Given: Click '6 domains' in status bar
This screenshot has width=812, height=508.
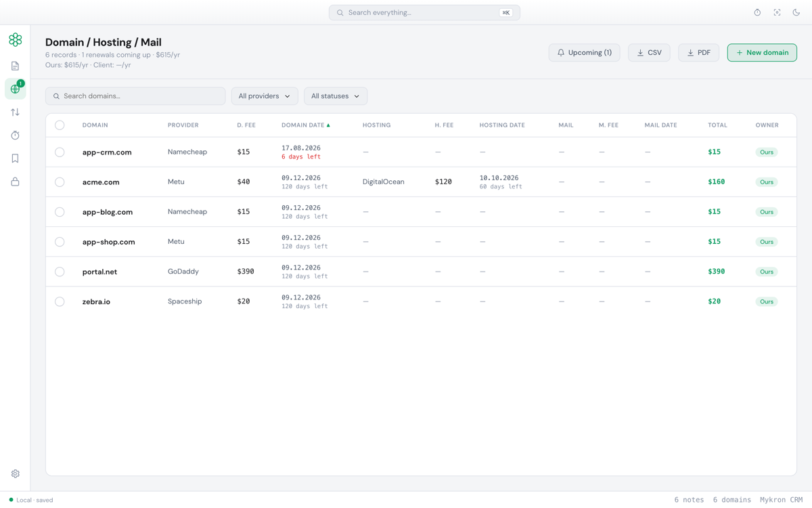Looking at the screenshot, I should 731,500.
